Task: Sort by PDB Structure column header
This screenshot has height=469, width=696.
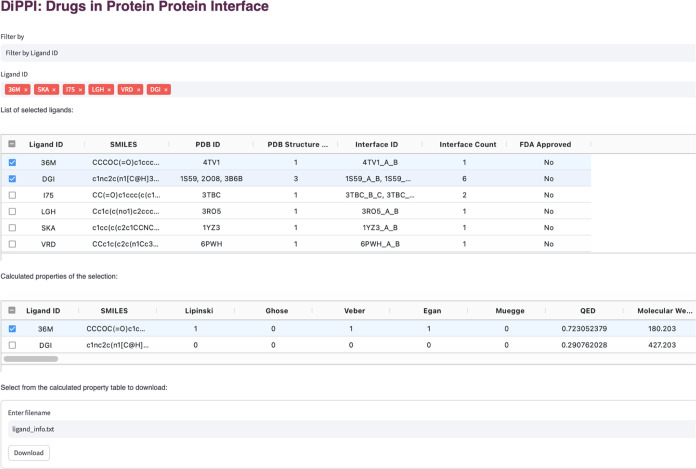Action: pyautogui.click(x=297, y=145)
